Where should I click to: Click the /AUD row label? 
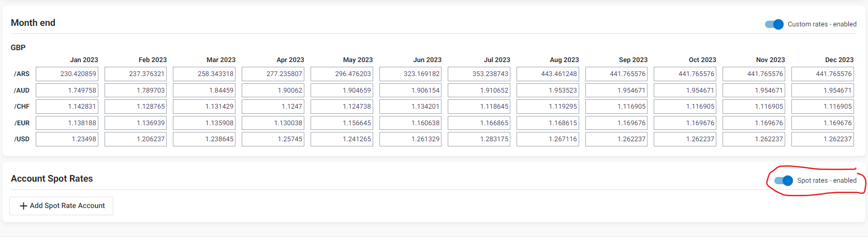tap(22, 91)
